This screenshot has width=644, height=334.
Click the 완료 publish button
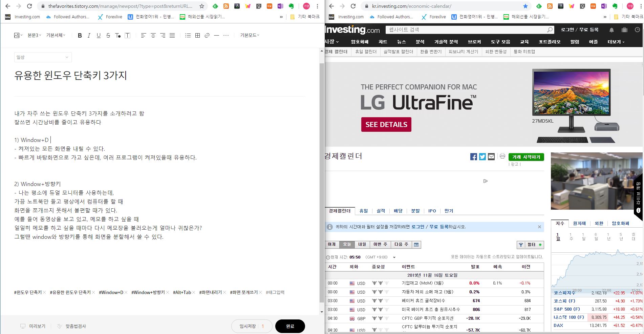pyautogui.click(x=290, y=326)
